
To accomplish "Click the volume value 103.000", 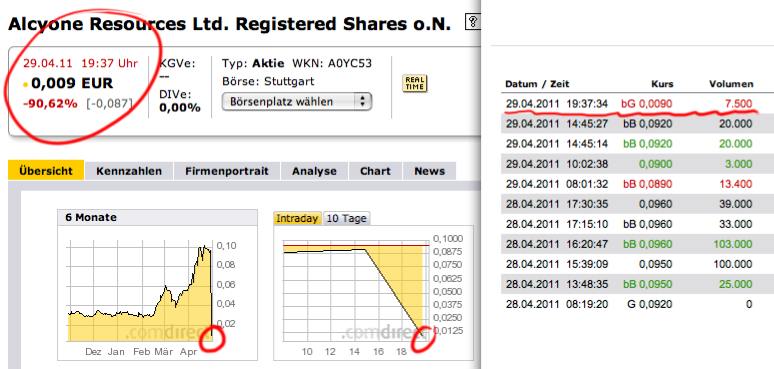I will tap(733, 244).
